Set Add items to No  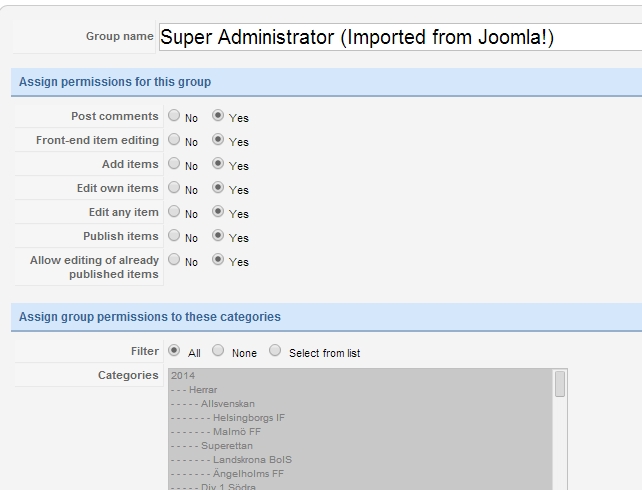[x=174, y=163]
